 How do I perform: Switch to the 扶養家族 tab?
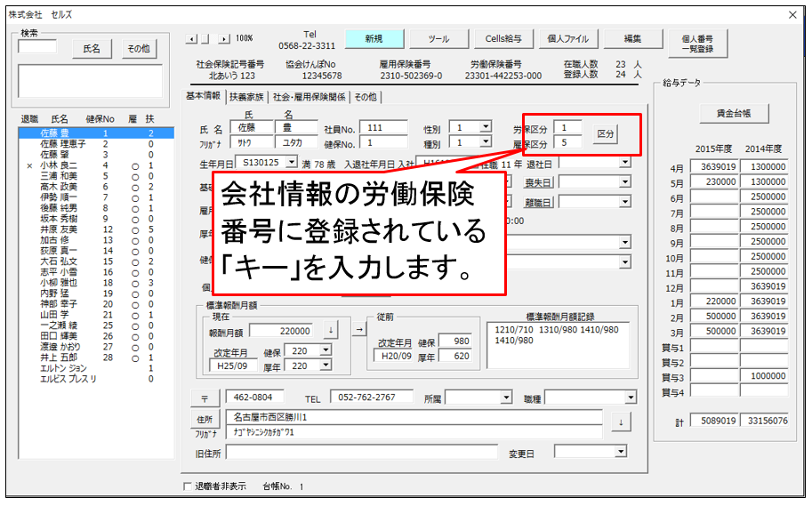[247, 97]
